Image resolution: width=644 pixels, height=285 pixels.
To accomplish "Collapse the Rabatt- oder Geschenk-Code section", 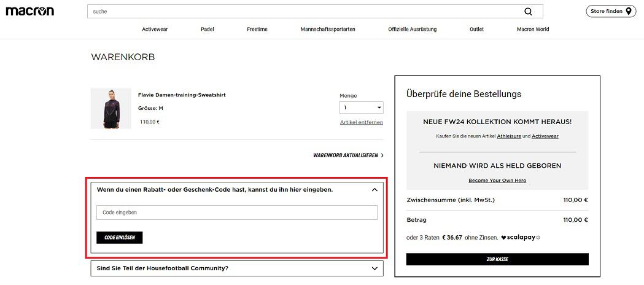I will point(374,190).
